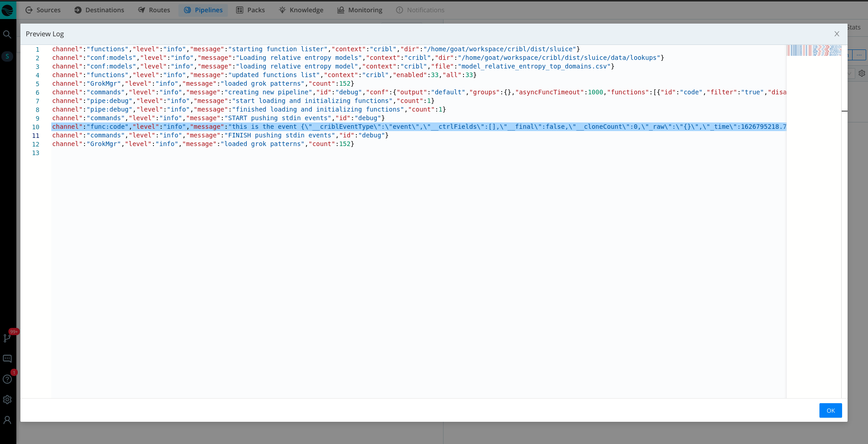Open the Destinations section
Image resolution: width=868 pixels, height=444 pixels.
[x=99, y=10]
